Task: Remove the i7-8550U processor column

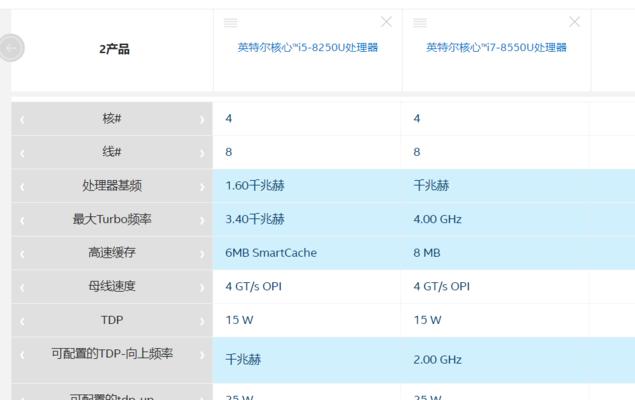Action: click(574, 22)
